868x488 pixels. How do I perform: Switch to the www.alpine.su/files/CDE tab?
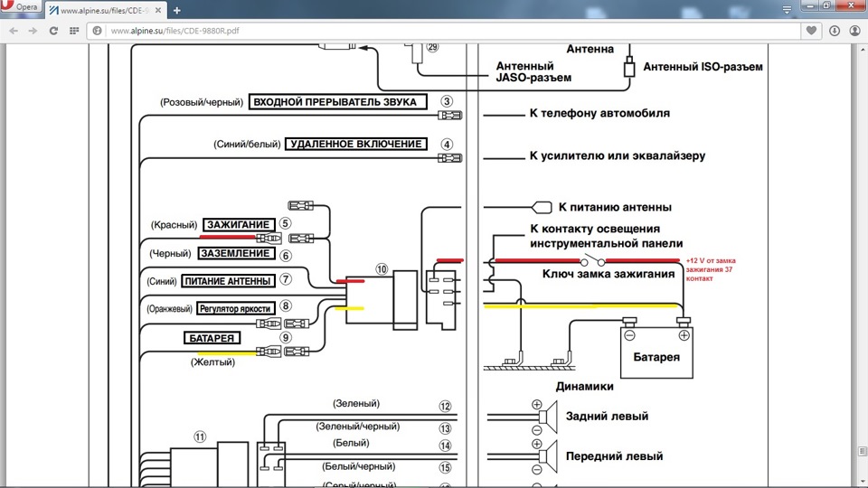pos(105,10)
